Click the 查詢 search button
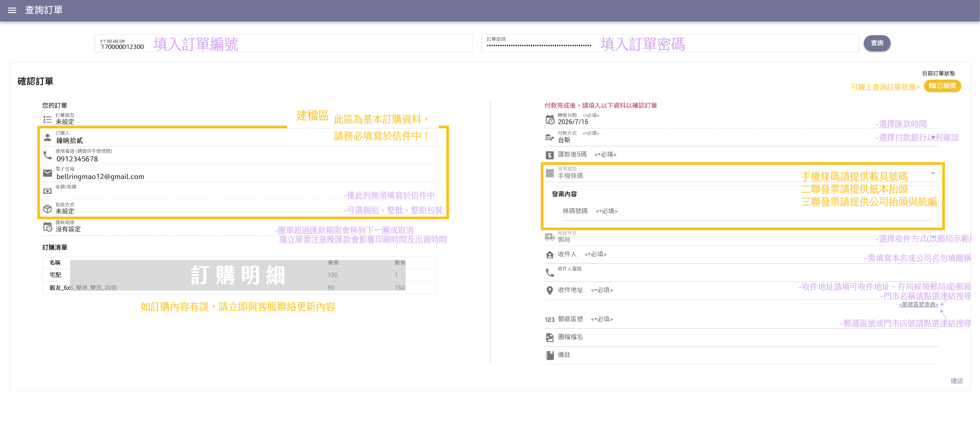Screen dimensions: 980x435 [877, 43]
